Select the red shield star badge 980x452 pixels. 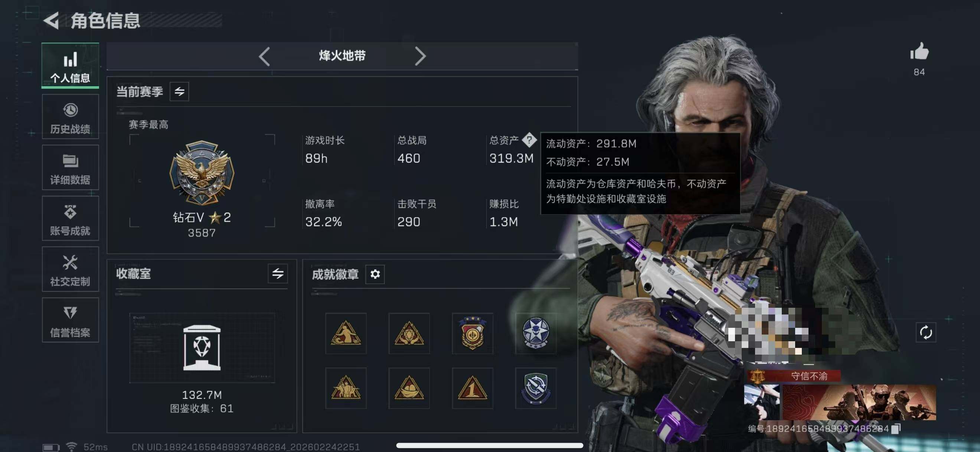pyautogui.click(x=472, y=333)
